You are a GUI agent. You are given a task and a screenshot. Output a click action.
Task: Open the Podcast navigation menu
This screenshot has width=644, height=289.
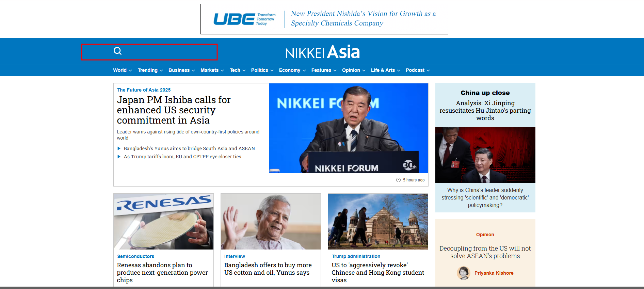(x=417, y=70)
